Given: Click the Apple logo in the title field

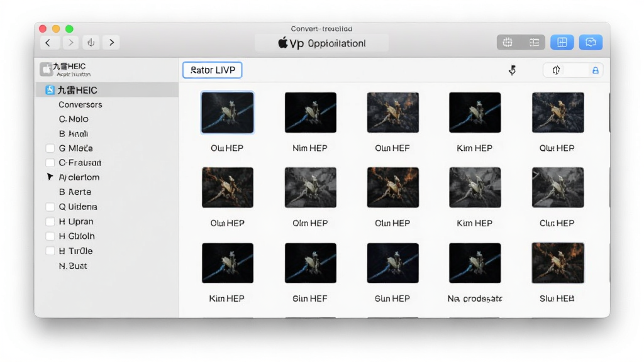Looking at the screenshot, I should (282, 43).
